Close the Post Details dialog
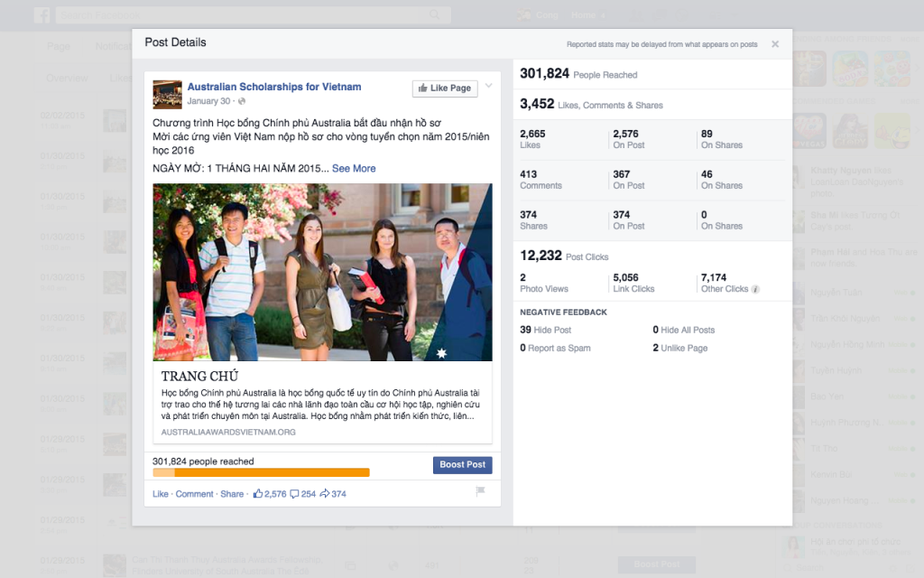This screenshot has width=924, height=578. [x=775, y=44]
